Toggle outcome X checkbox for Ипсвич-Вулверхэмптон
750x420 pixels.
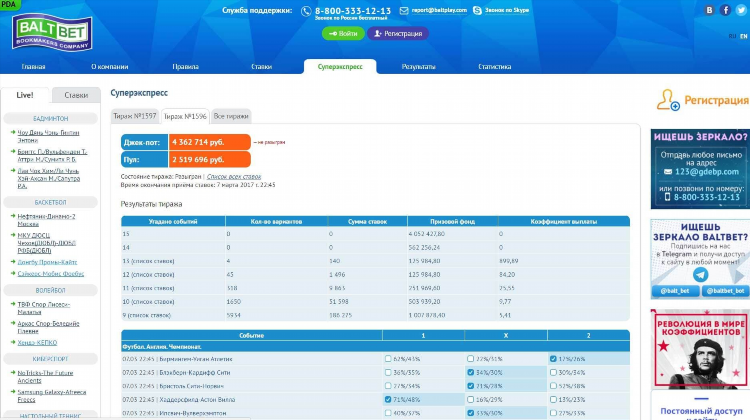(x=471, y=413)
